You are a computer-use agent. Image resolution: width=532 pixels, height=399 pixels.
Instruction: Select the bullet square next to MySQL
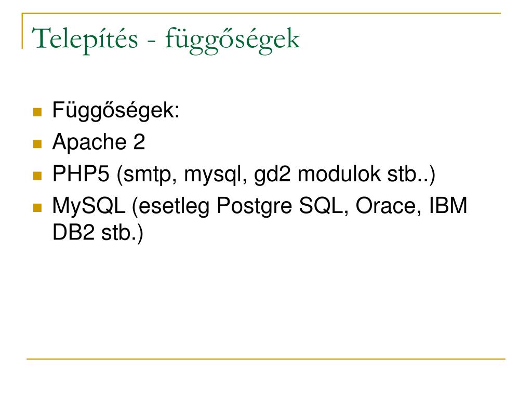[x=37, y=208]
